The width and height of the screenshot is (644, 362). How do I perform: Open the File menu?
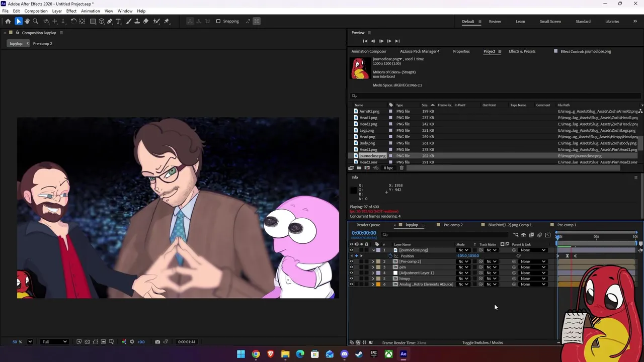[5, 11]
